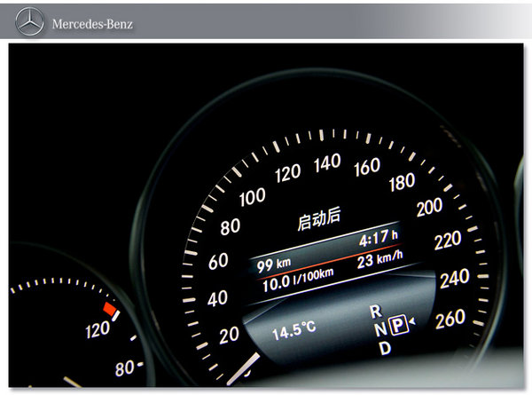This screenshot has height=395, width=532.
Task: Click the 10.0 l/100km consumption value
Action: coord(298,280)
